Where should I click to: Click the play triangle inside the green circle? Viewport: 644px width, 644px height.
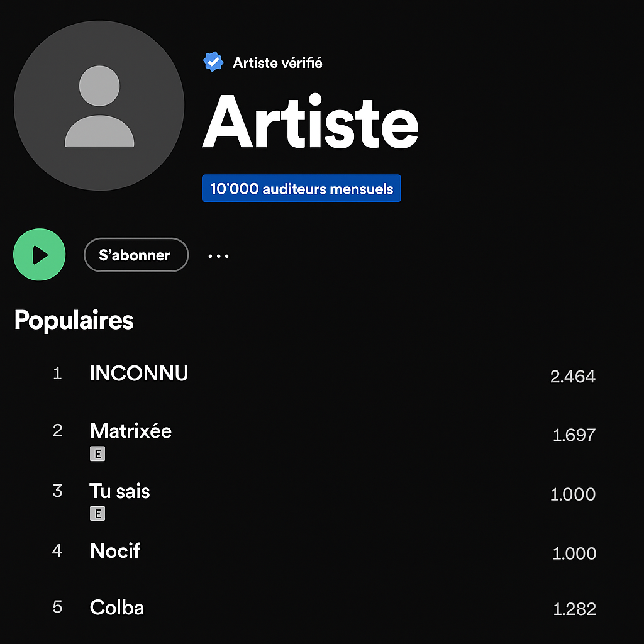pyautogui.click(x=42, y=255)
